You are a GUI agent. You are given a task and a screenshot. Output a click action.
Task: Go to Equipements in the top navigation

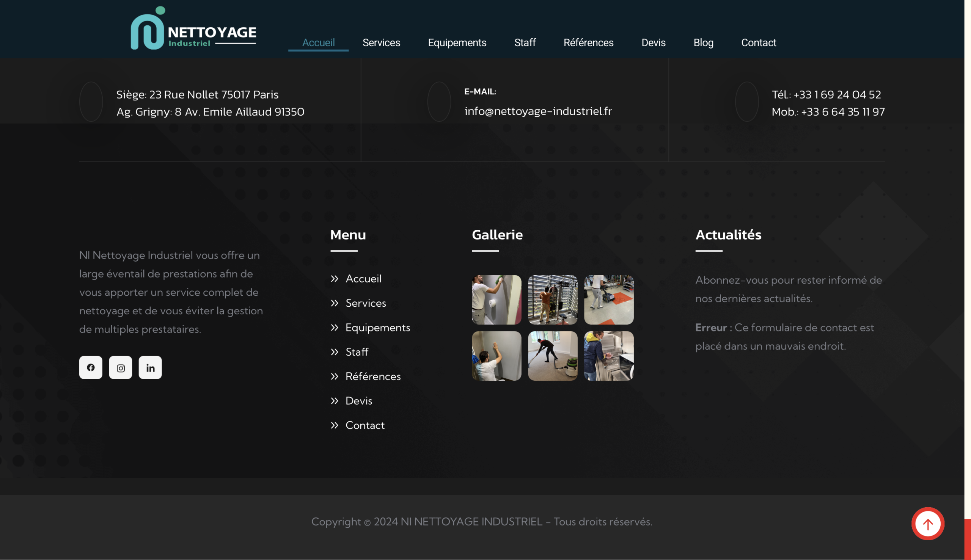457,43
